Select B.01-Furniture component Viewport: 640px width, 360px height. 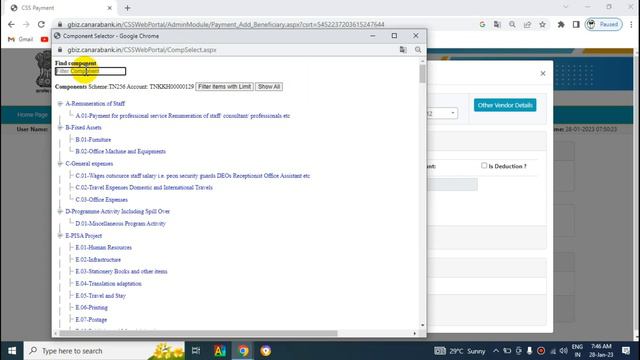[93, 140]
